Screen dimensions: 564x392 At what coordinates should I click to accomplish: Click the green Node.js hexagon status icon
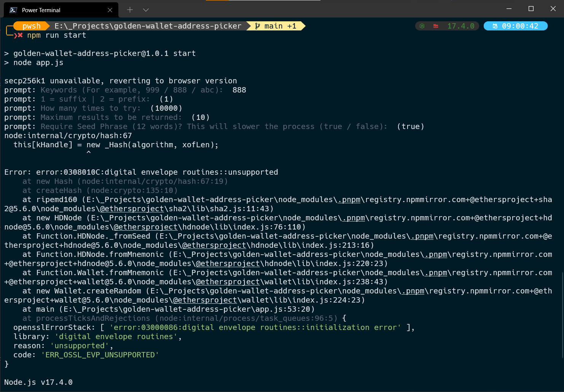coord(422,26)
